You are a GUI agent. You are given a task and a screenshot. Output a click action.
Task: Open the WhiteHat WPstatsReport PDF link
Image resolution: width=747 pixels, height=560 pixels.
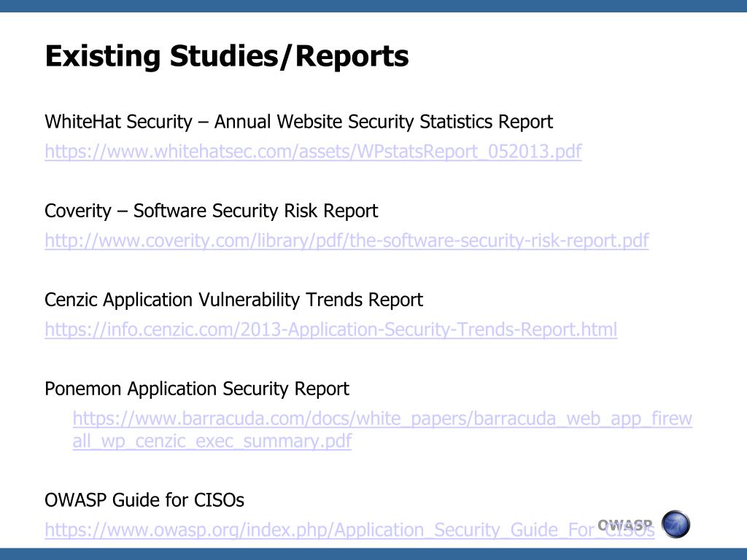(x=313, y=152)
